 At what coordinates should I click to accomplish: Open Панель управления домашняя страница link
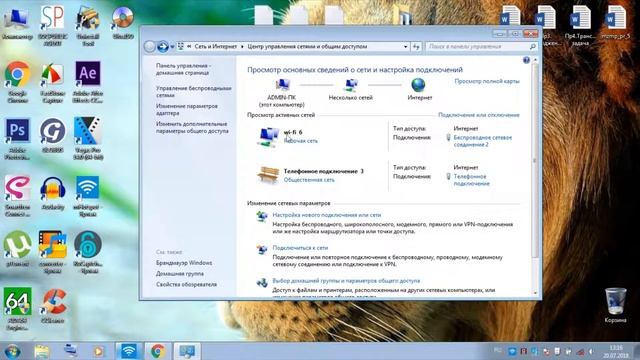point(183,69)
